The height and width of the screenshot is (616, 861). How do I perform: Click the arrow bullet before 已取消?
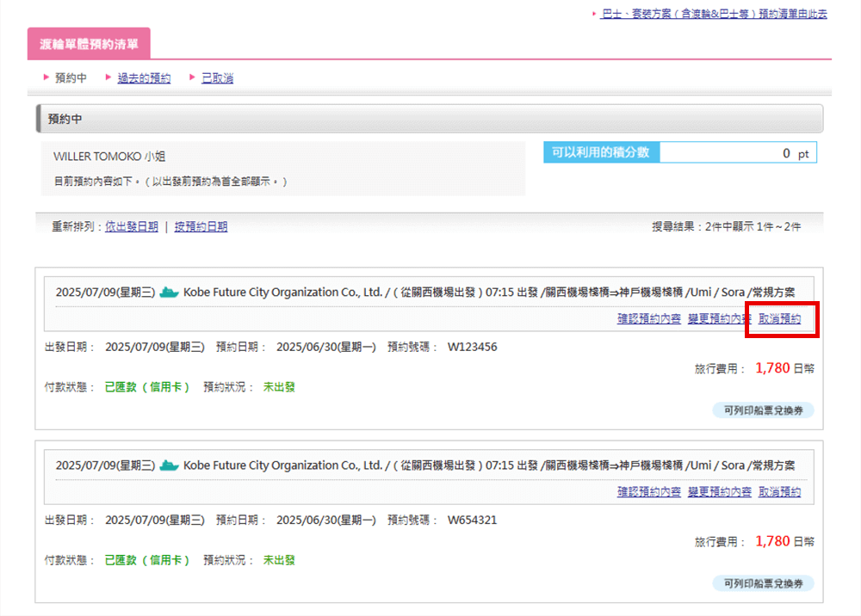[192, 77]
